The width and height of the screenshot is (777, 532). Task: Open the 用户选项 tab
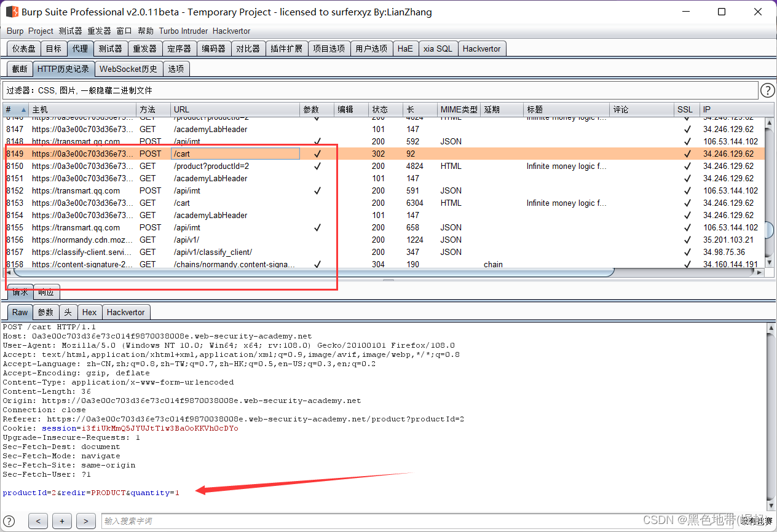coord(371,49)
